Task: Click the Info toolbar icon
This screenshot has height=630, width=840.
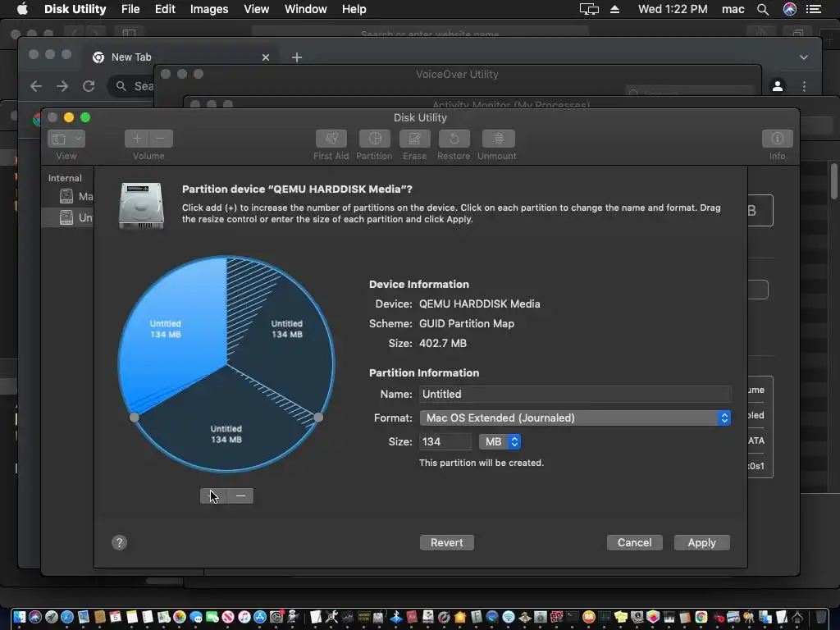Action: point(778,139)
